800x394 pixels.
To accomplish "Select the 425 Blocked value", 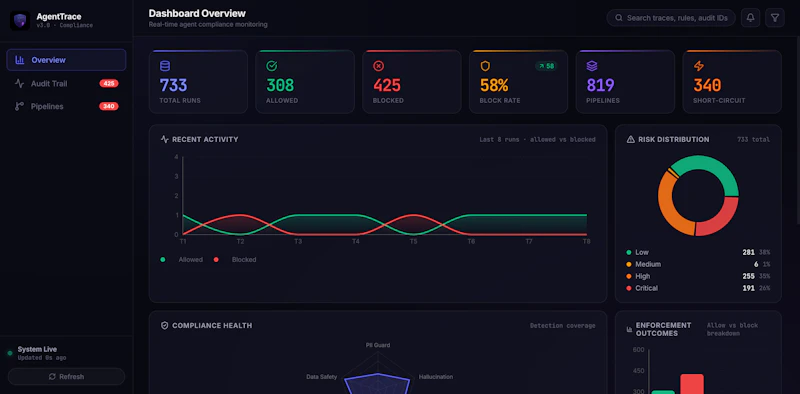I will pos(387,85).
